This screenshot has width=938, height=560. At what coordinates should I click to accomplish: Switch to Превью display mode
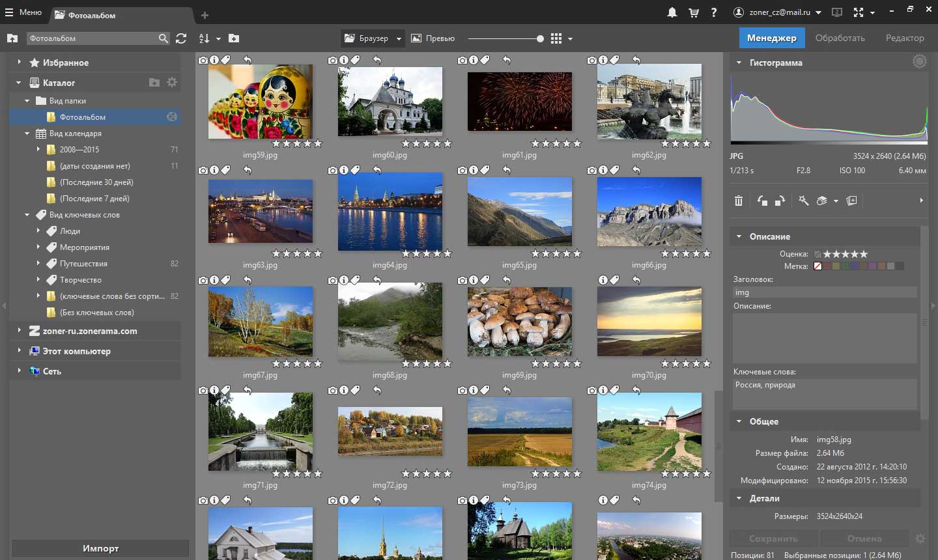[x=433, y=38]
